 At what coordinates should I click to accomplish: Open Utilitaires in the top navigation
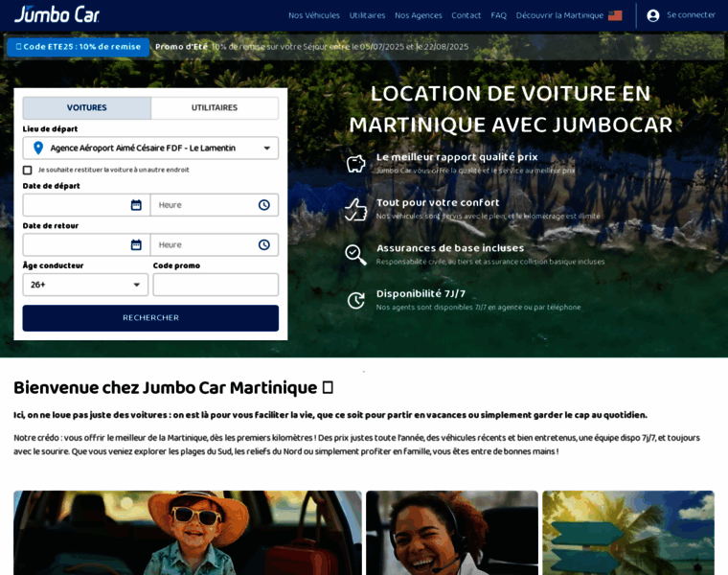pyautogui.click(x=367, y=15)
